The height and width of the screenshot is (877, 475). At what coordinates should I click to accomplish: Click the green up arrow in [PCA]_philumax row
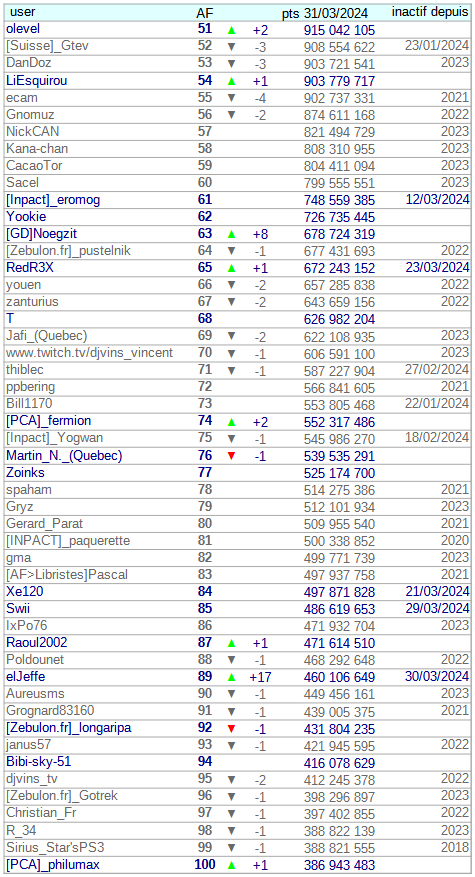click(x=232, y=865)
